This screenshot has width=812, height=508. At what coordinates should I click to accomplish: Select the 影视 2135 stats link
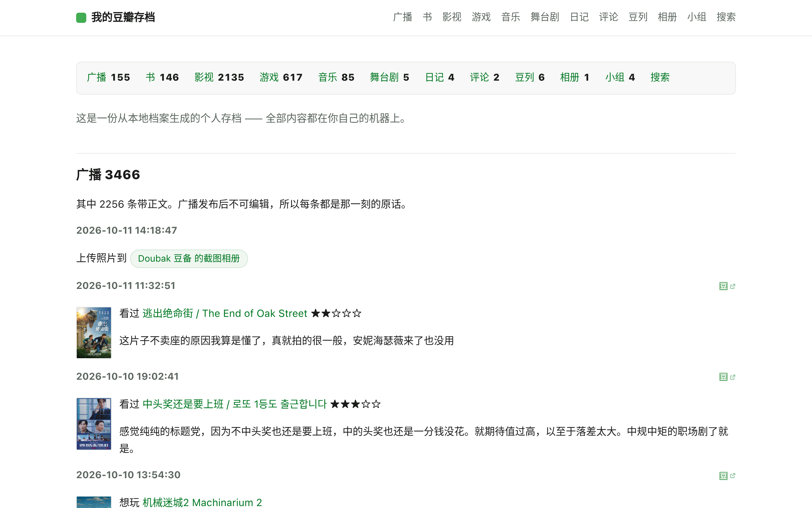(219, 77)
